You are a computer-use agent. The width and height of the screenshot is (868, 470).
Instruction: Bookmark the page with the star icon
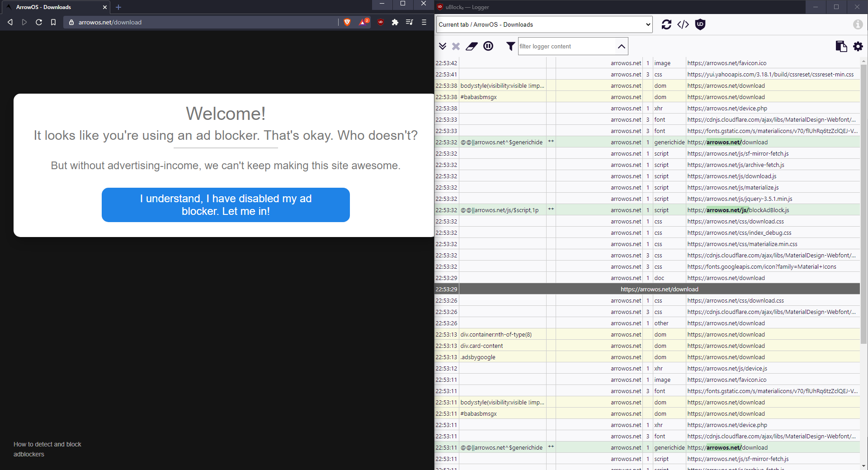click(x=53, y=22)
